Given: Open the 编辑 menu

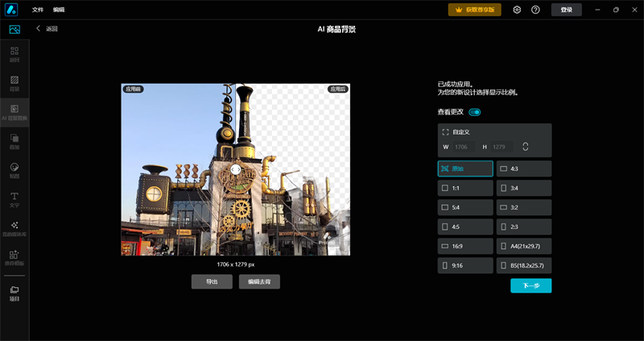Looking at the screenshot, I should point(59,10).
